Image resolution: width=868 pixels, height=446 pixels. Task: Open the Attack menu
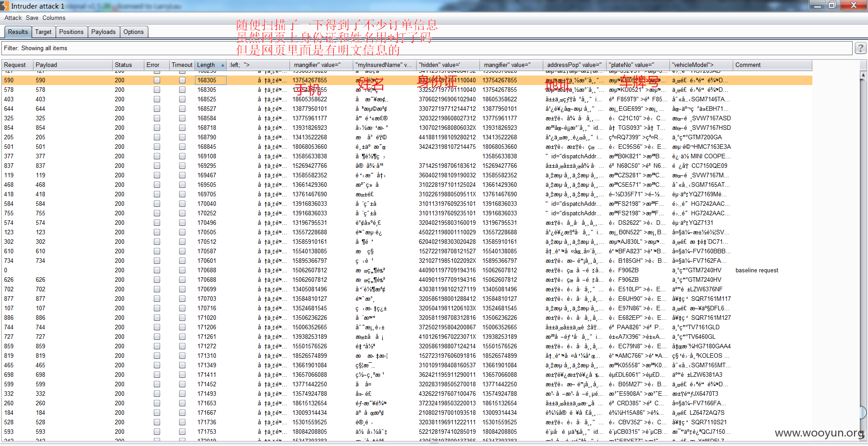[13, 18]
